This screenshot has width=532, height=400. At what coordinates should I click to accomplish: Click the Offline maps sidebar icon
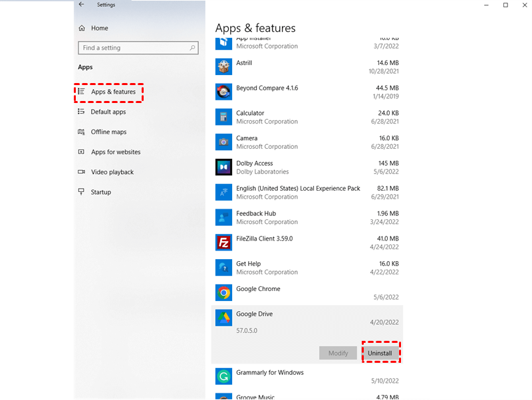coord(81,132)
